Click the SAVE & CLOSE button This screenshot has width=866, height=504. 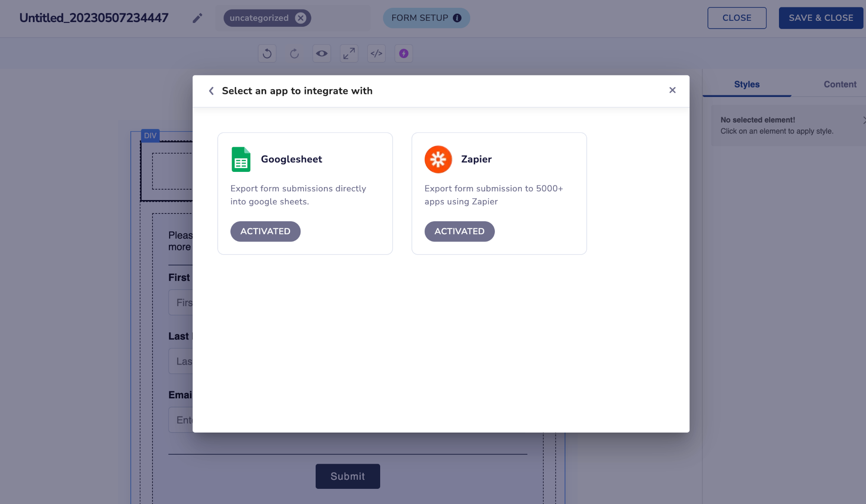tap(821, 18)
